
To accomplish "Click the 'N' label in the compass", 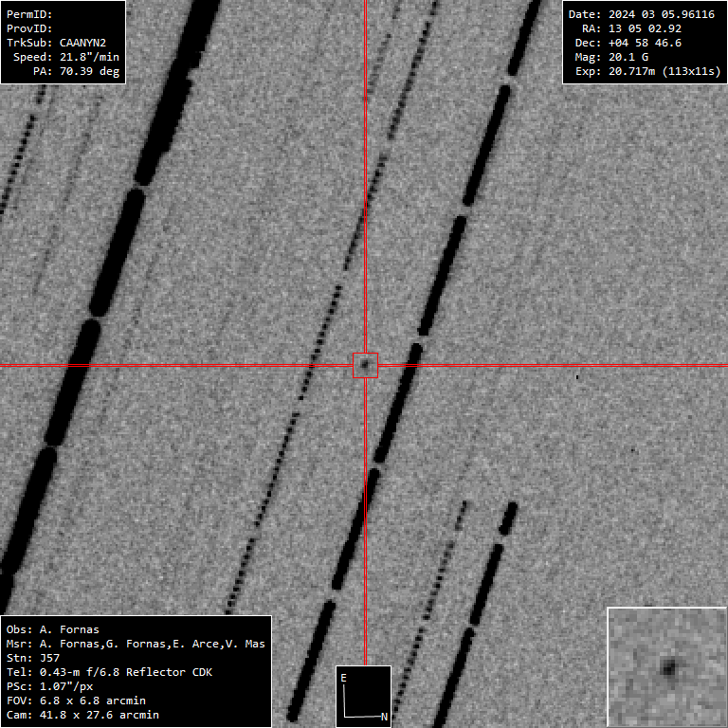I will (x=384, y=717).
